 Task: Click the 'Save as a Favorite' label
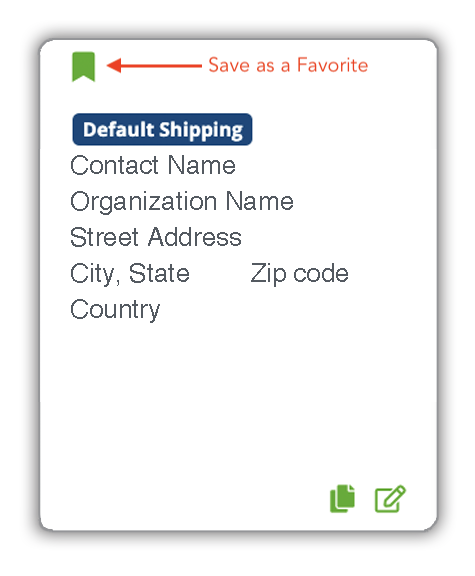(x=288, y=65)
